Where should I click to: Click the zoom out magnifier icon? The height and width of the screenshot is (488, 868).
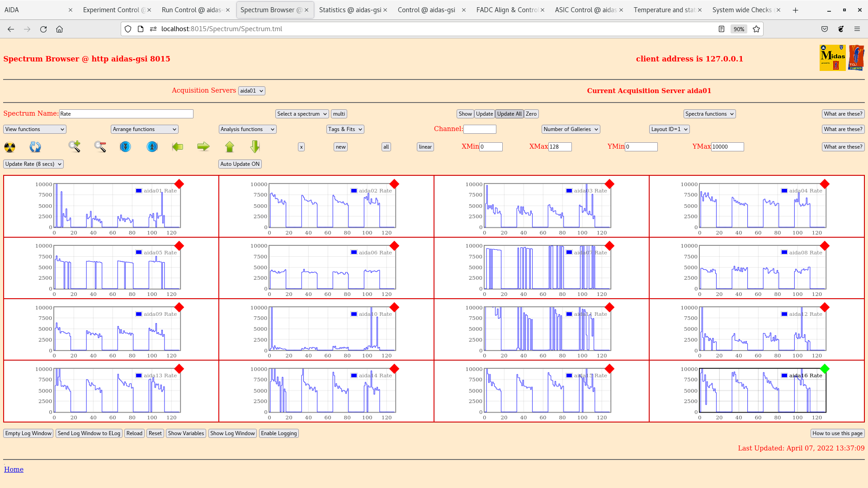coord(100,146)
